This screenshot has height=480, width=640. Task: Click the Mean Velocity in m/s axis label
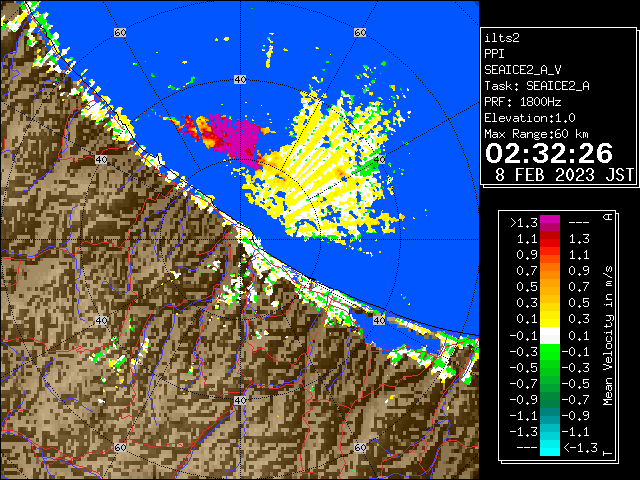click(x=608, y=336)
